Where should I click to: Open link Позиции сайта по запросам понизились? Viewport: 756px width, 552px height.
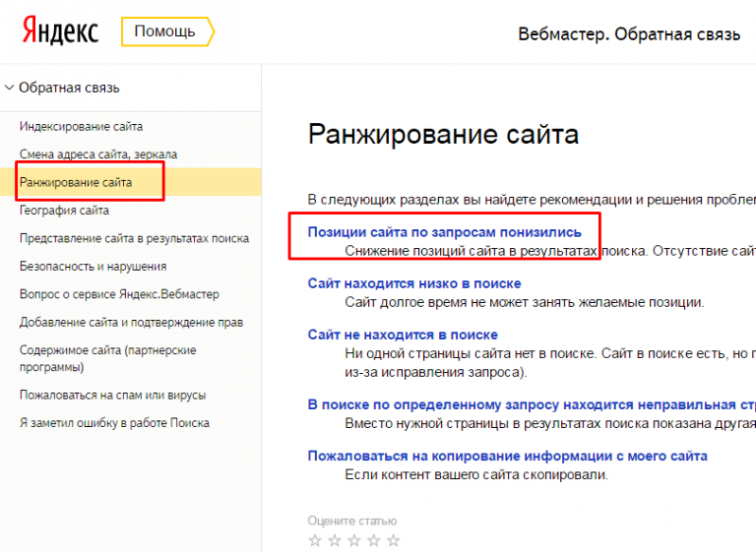pos(444,232)
